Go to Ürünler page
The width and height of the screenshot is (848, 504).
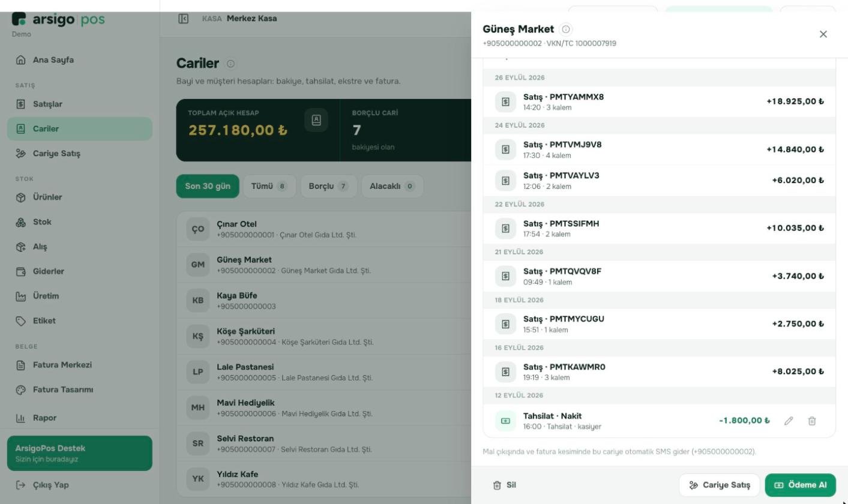click(80, 197)
